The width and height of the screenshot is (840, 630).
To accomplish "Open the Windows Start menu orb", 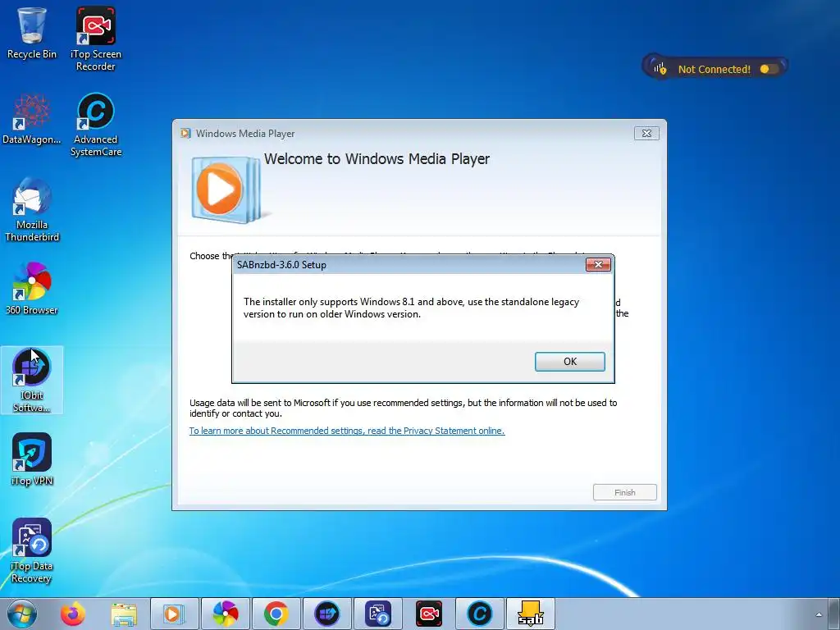I will coord(22,614).
